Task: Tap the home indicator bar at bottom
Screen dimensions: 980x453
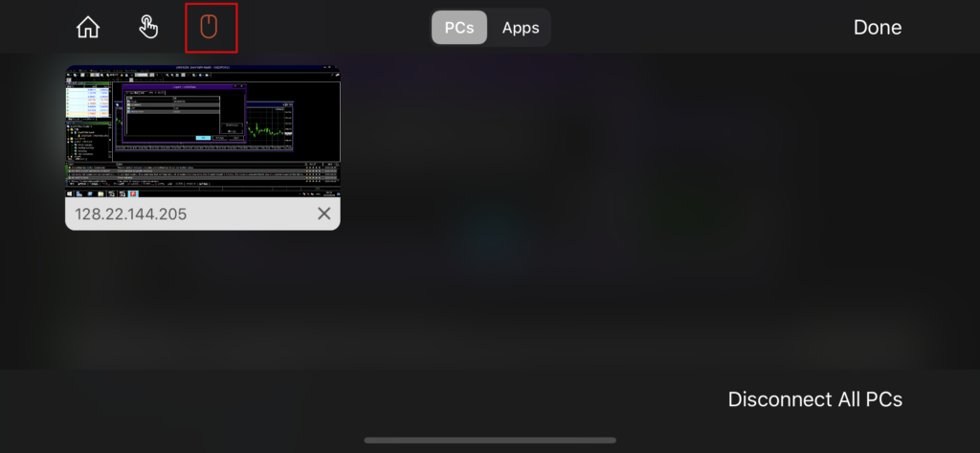Action: click(x=489, y=441)
